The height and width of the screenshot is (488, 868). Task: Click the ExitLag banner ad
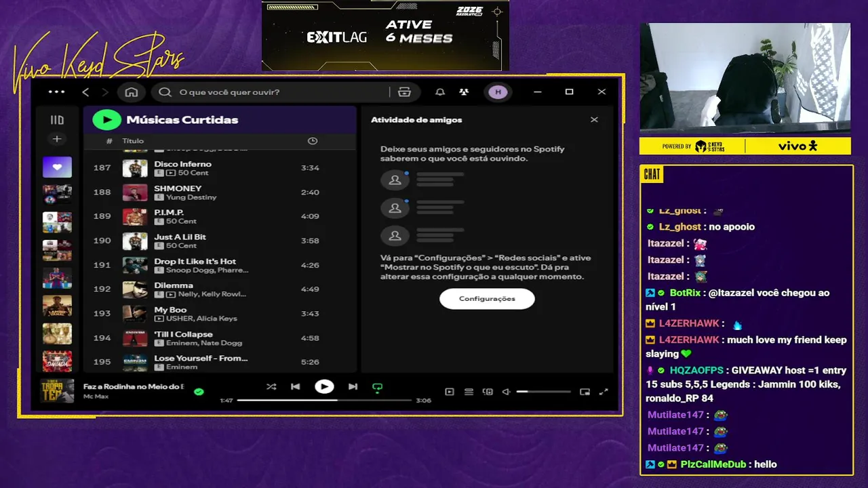385,35
